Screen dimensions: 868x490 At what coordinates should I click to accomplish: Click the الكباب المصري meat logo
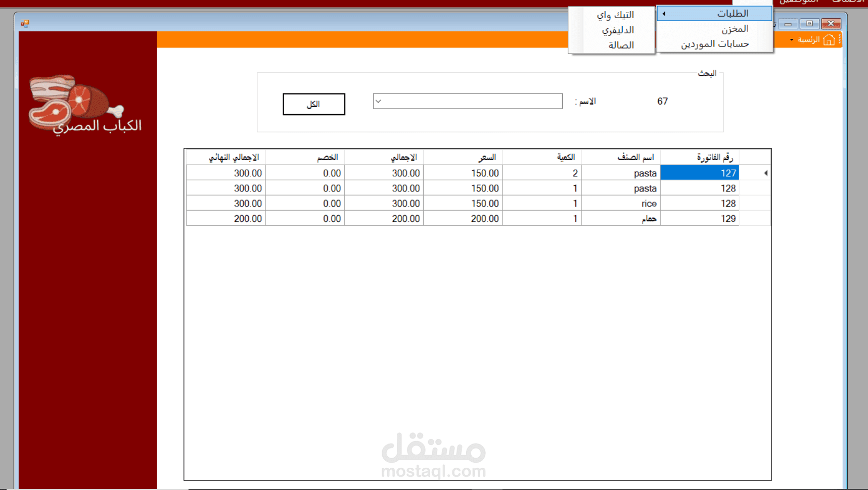coord(84,106)
